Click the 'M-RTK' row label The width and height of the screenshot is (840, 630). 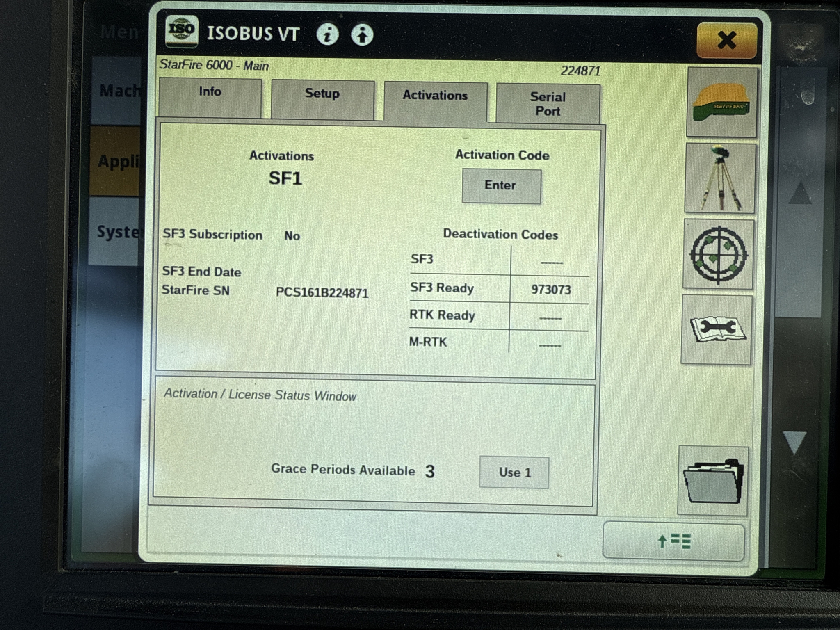tap(428, 342)
